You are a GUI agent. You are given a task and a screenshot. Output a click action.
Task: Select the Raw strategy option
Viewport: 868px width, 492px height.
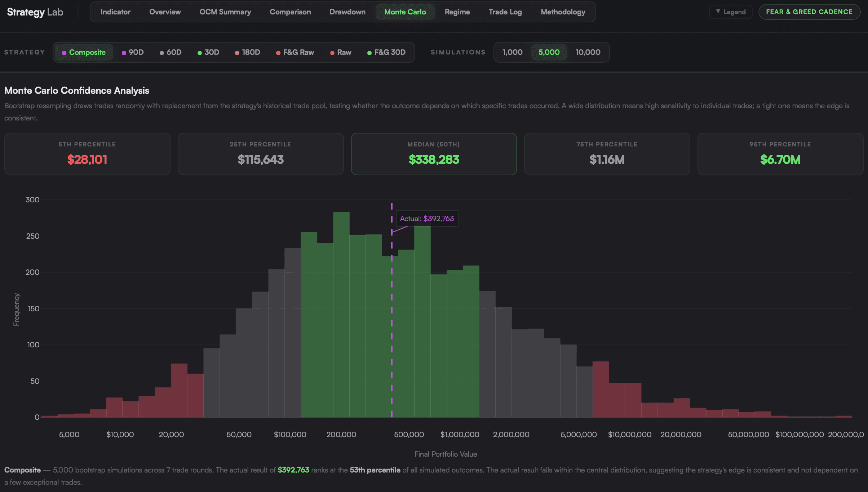341,52
